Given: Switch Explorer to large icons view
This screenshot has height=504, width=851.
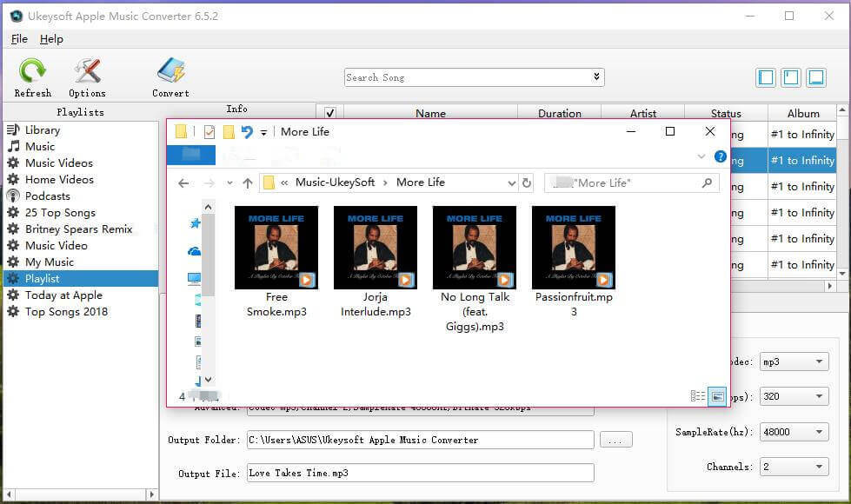Looking at the screenshot, I should (x=717, y=396).
